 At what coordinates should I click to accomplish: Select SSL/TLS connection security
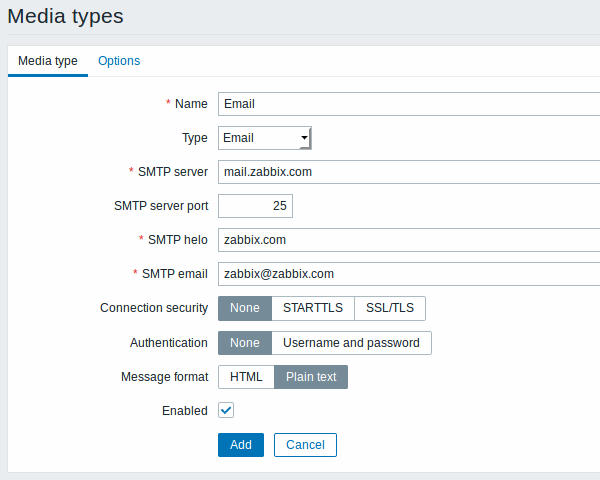[x=390, y=308]
